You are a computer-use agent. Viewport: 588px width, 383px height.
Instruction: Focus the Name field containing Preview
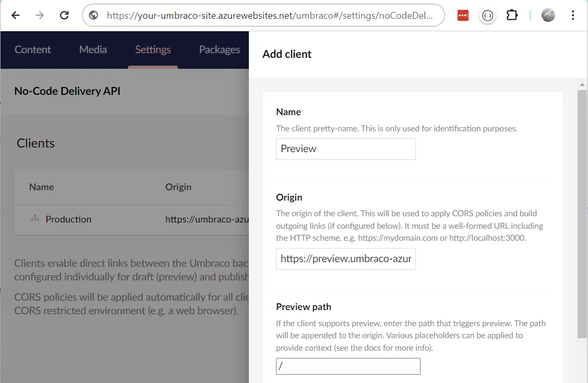(x=345, y=149)
